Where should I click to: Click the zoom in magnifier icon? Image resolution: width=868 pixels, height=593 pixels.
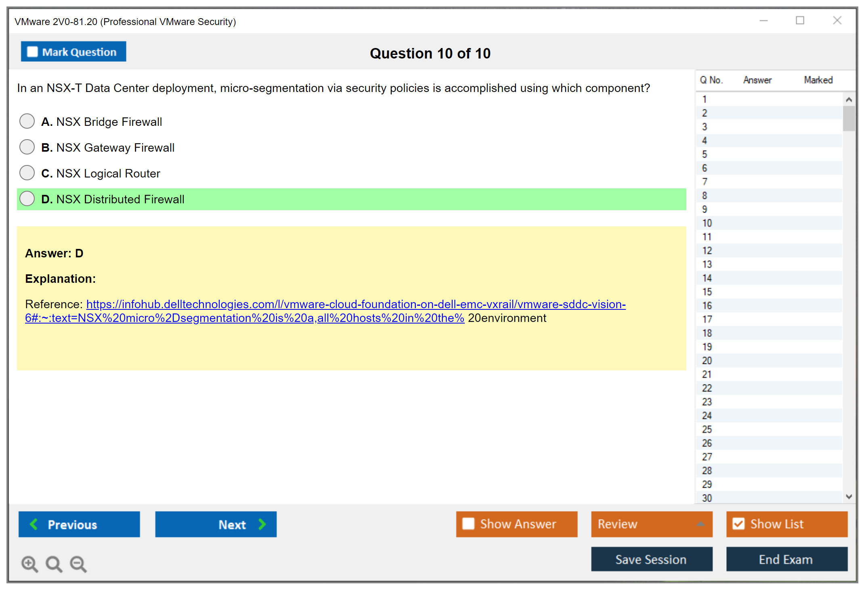click(29, 564)
